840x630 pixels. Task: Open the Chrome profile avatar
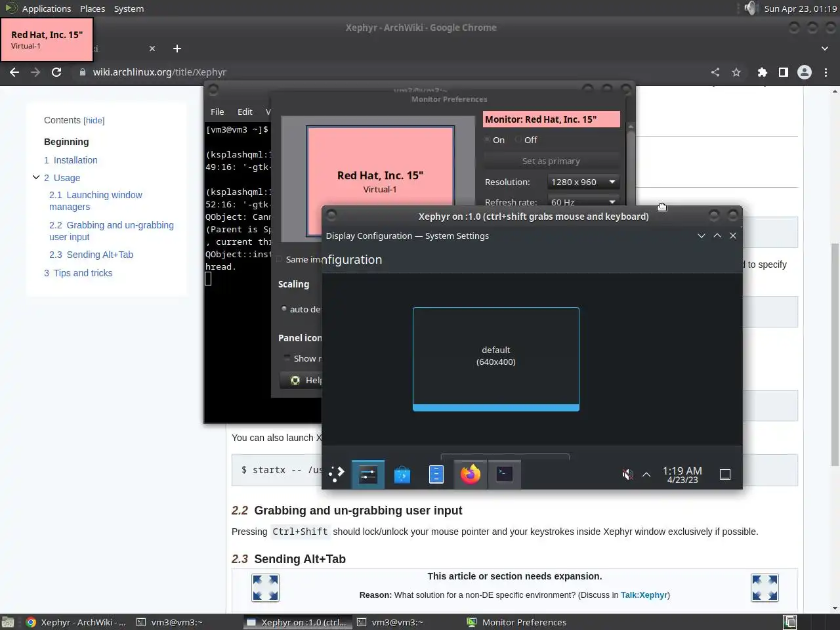pyautogui.click(x=805, y=72)
